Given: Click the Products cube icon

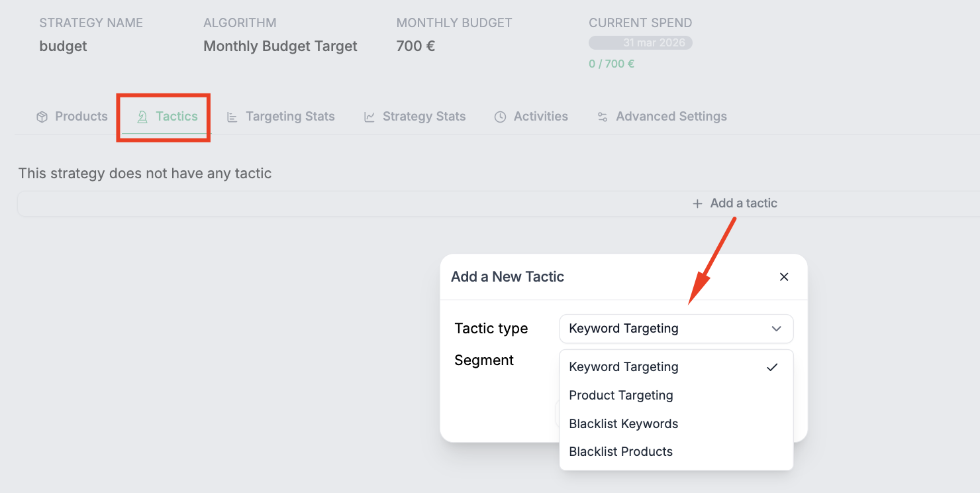Looking at the screenshot, I should 42,117.
